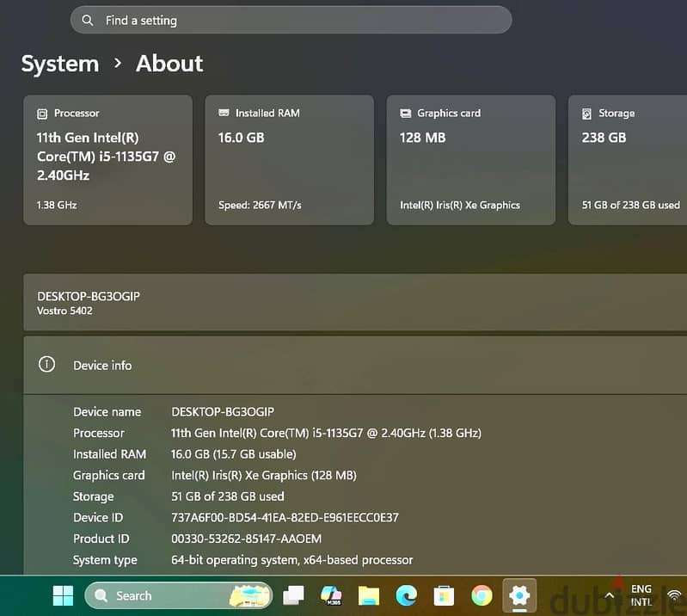Screen dimensions: 687x616
Task: Click the Settings gear taskbar icon
Action: tap(519, 596)
